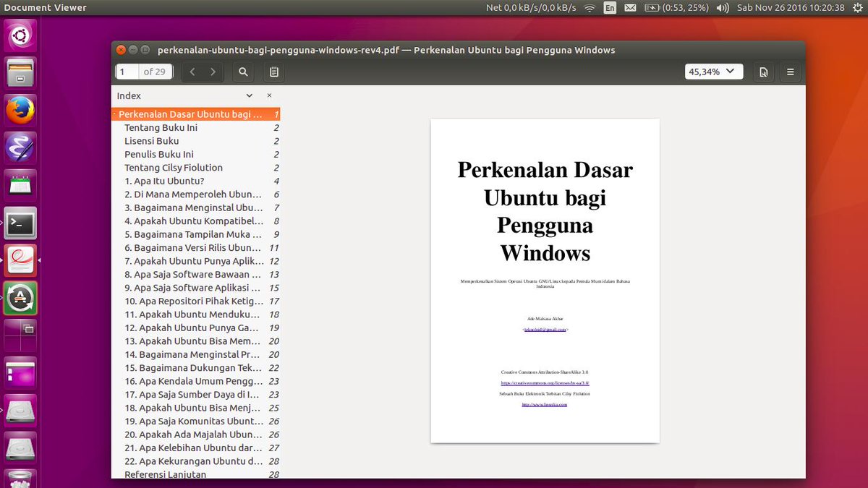Open the spreadsheet calendar launcher icon
The height and width of the screenshot is (488, 868).
click(20, 185)
